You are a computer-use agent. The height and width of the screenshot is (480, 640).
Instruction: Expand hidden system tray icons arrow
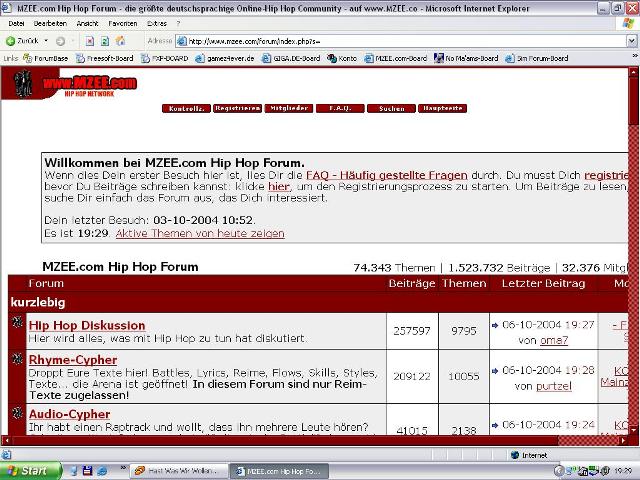[560, 471]
